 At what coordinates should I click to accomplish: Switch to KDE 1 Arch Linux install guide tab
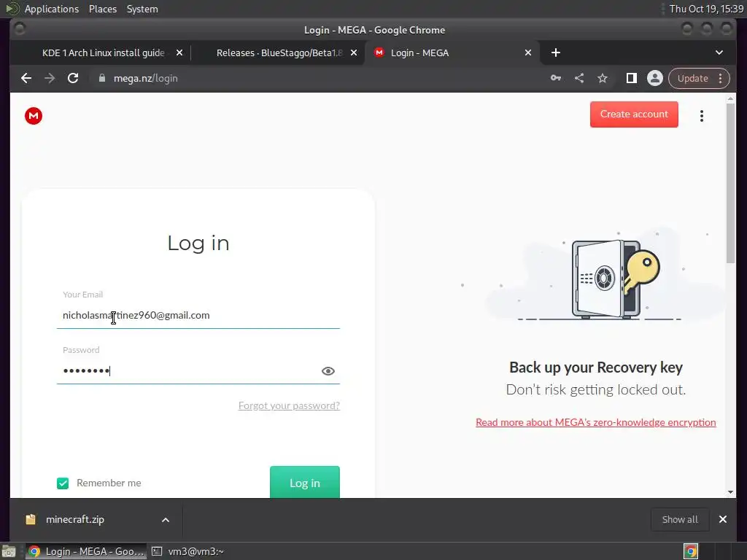click(x=104, y=52)
